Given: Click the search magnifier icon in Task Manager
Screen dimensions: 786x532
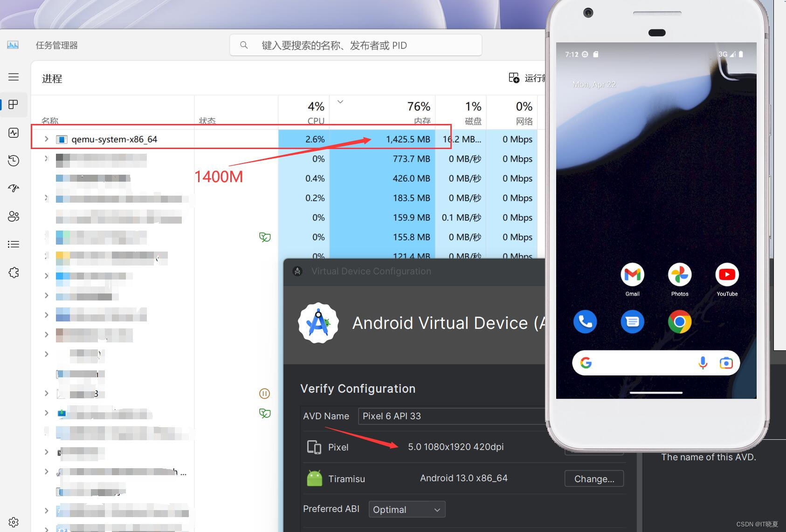Looking at the screenshot, I should [x=244, y=45].
